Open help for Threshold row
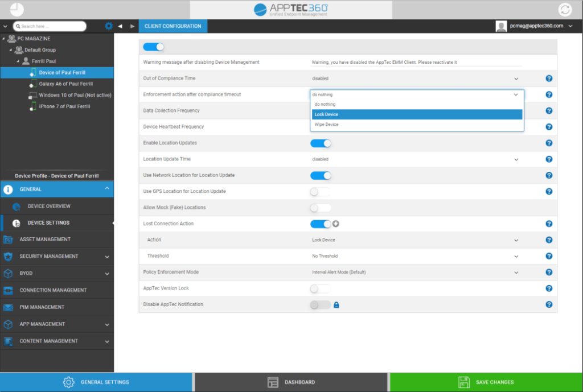 click(549, 256)
